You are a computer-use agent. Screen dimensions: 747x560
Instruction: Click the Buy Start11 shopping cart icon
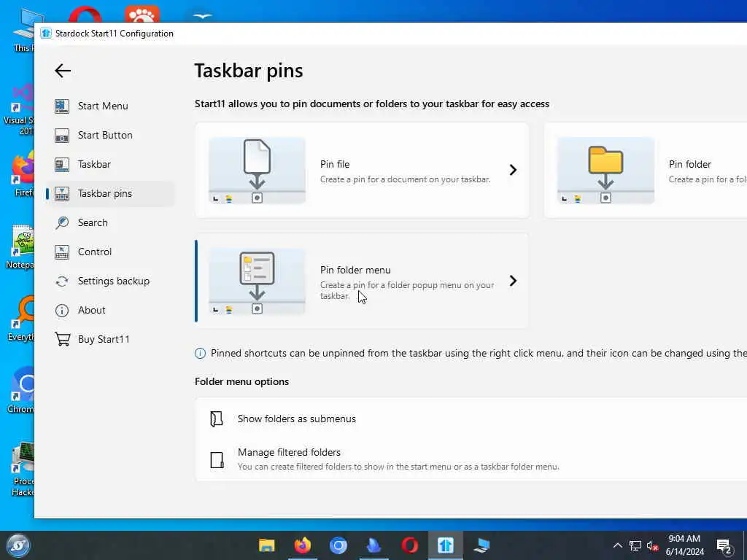(x=63, y=340)
